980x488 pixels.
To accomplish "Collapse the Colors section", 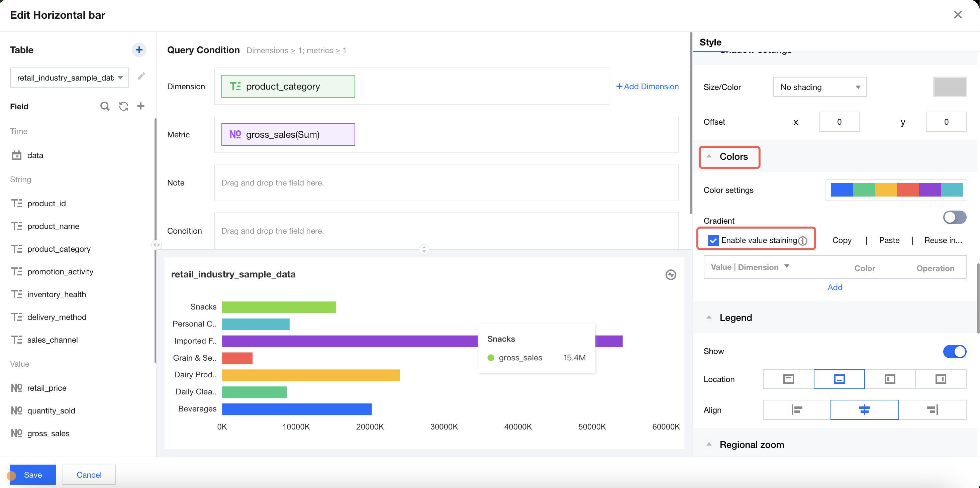I will pyautogui.click(x=709, y=156).
